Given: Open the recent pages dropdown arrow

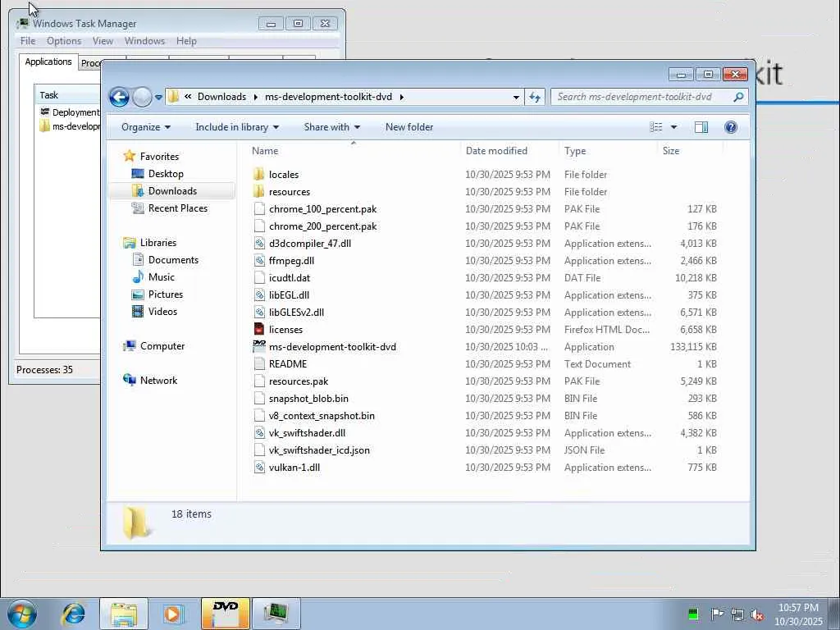Looking at the screenshot, I should tap(158, 98).
